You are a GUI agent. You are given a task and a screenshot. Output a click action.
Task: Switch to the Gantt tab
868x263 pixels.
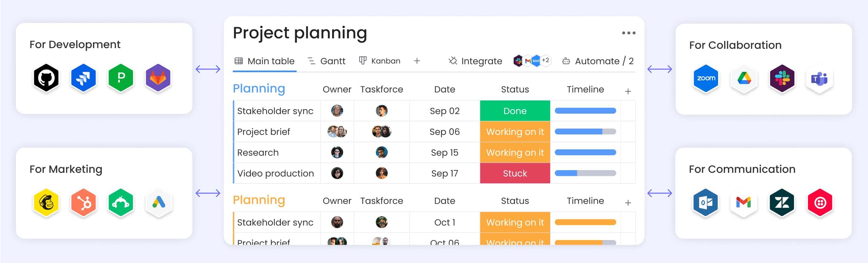point(326,61)
